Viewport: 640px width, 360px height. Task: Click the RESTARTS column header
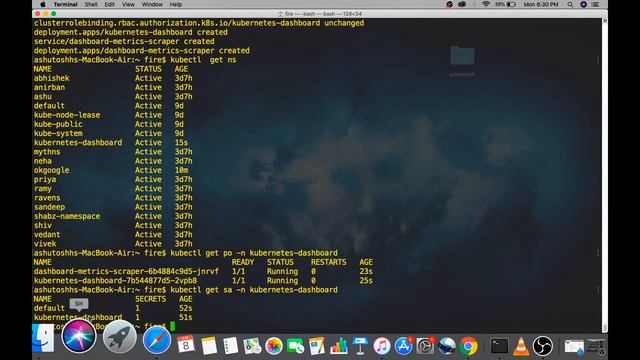tap(329, 262)
